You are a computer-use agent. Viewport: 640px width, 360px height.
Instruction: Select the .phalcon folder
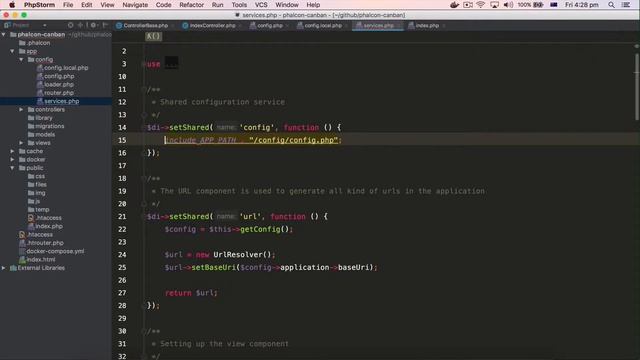click(x=38, y=43)
